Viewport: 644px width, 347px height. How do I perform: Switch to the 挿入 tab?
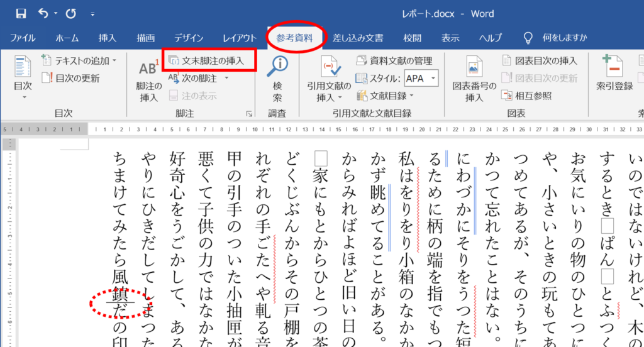point(107,38)
